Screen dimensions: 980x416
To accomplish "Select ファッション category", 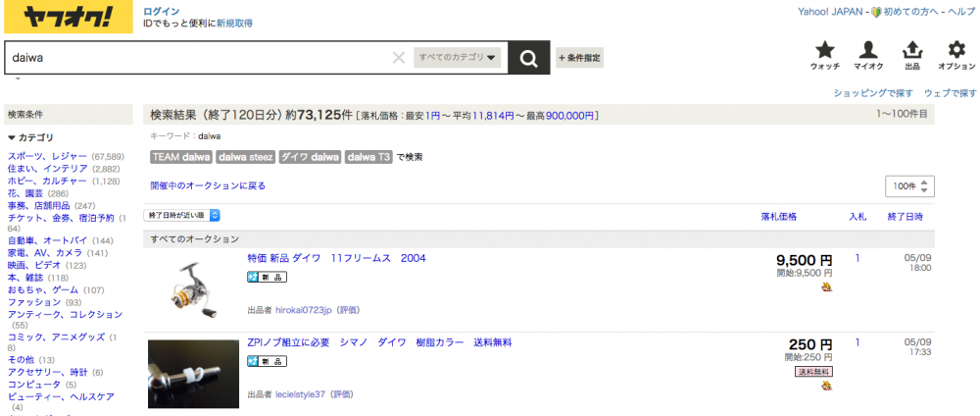I will [34, 302].
